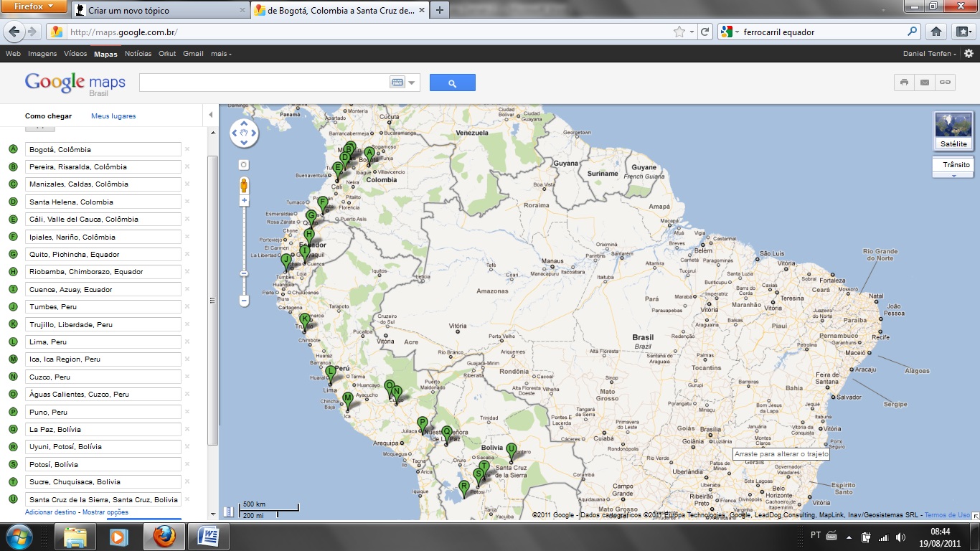
Task: Expand the keyboard dropdown arrow in search
Action: pyautogui.click(x=412, y=83)
